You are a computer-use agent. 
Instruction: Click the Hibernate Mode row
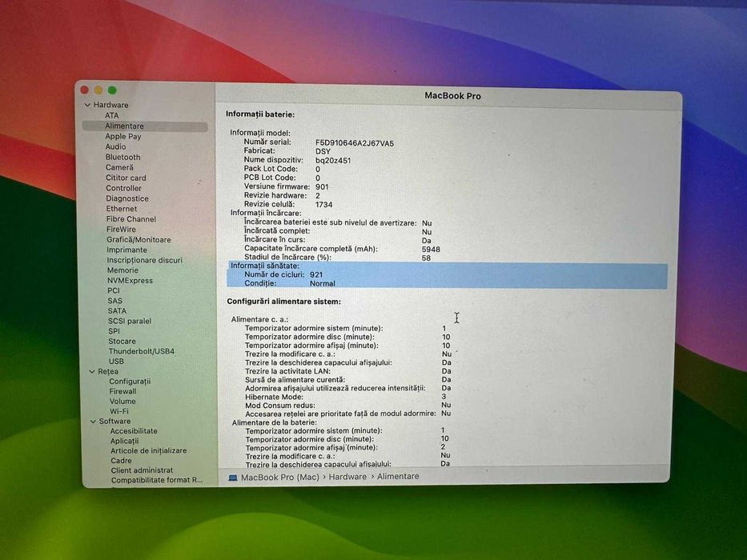[x=346, y=397]
